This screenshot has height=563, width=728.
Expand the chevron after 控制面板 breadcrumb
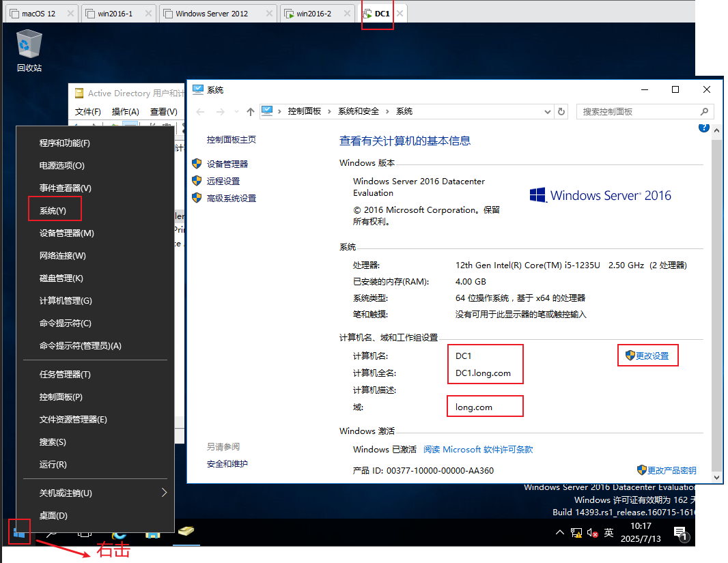[x=329, y=111]
